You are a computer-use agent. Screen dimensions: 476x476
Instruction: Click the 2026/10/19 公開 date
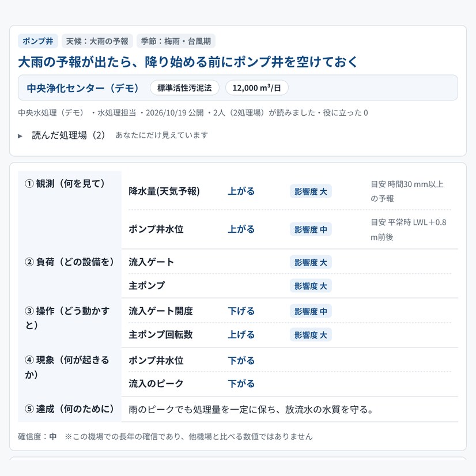coord(175,113)
